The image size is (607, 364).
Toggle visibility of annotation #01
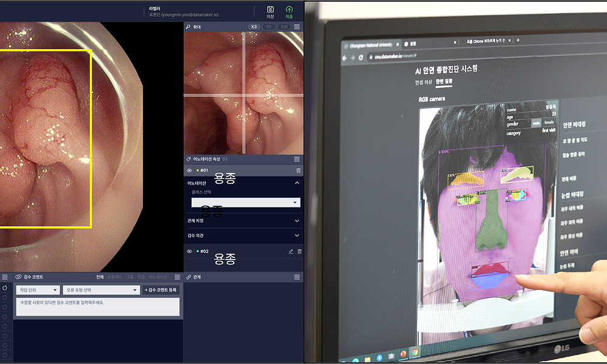[189, 170]
